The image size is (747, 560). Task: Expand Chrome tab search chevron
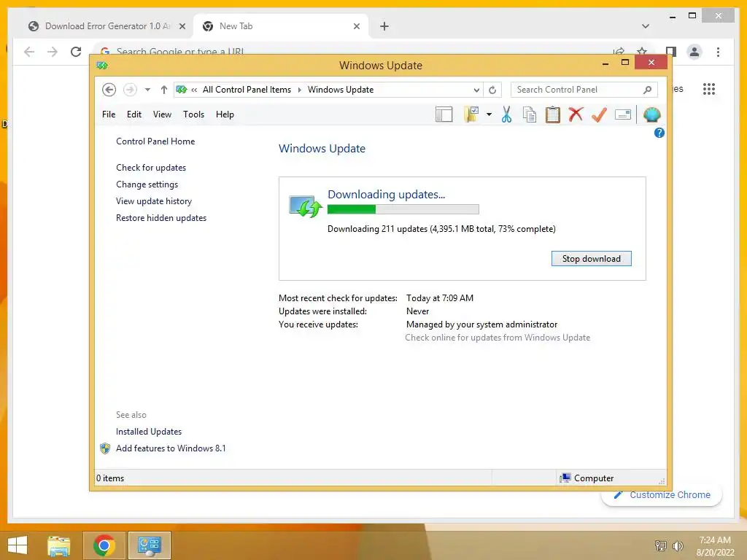click(x=646, y=26)
